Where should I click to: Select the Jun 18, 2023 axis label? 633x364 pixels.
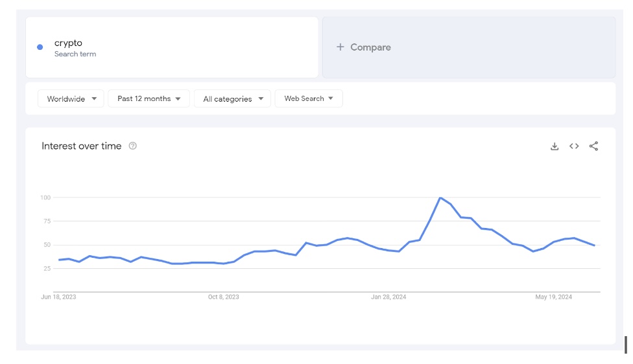(x=58, y=297)
